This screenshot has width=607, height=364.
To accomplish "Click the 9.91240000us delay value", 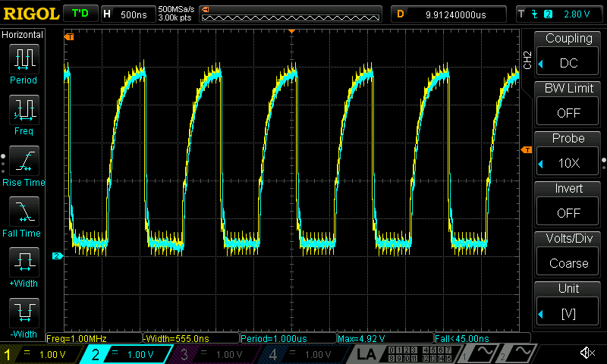I will point(456,14).
